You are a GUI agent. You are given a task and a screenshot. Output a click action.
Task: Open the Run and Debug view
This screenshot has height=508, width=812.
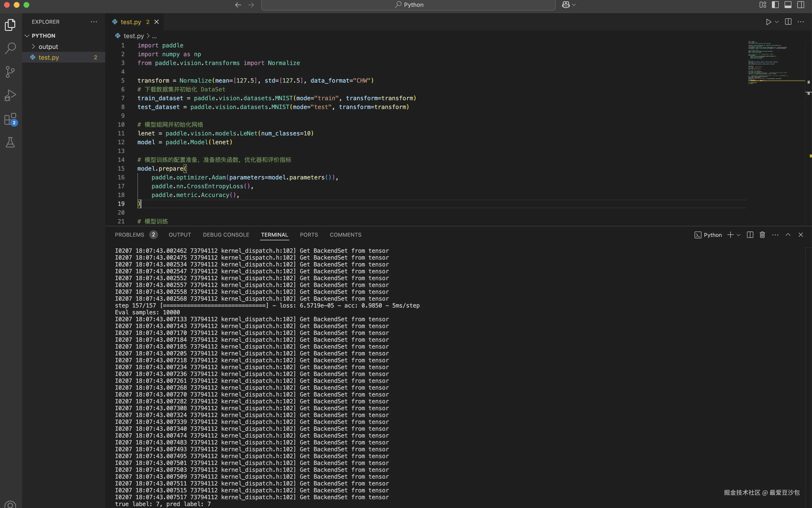pyautogui.click(x=11, y=95)
